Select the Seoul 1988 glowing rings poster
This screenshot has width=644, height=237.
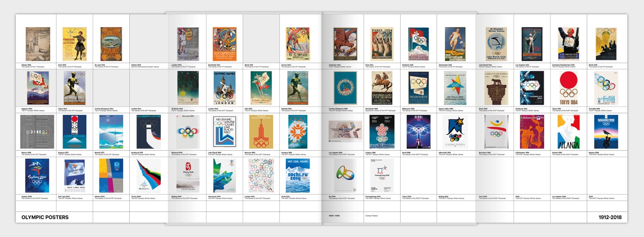[419, 132]
